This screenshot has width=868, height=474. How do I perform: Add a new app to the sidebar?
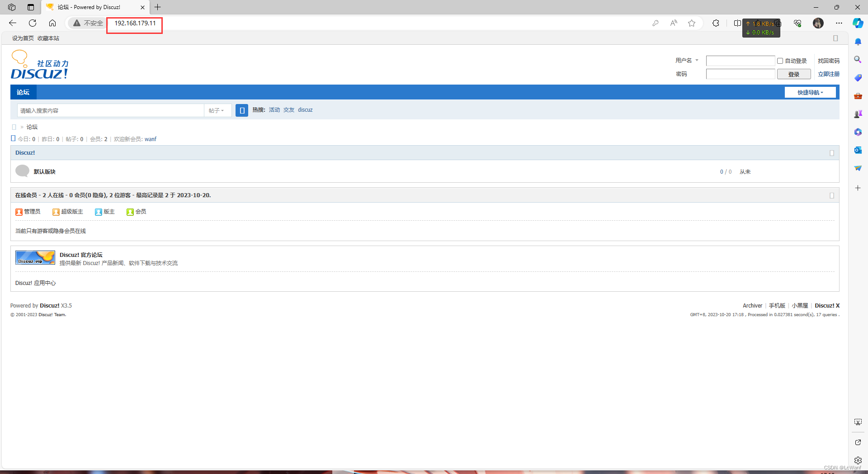[858, 188]
